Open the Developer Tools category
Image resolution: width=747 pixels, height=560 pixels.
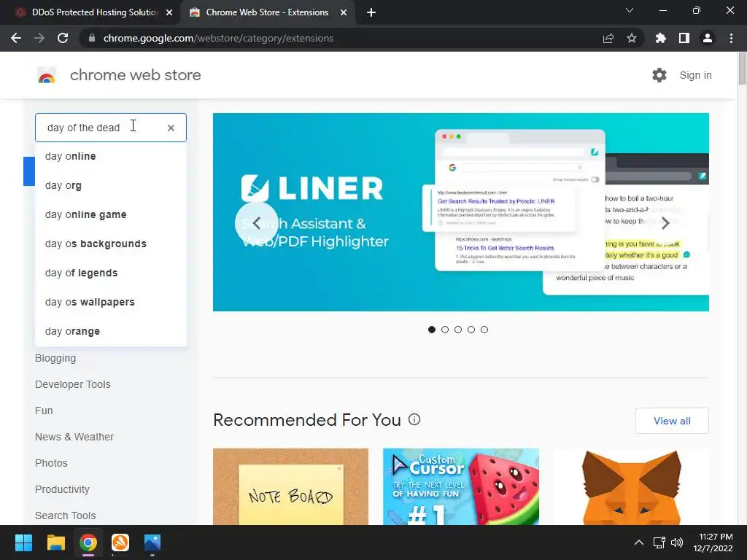pos(72,384)
